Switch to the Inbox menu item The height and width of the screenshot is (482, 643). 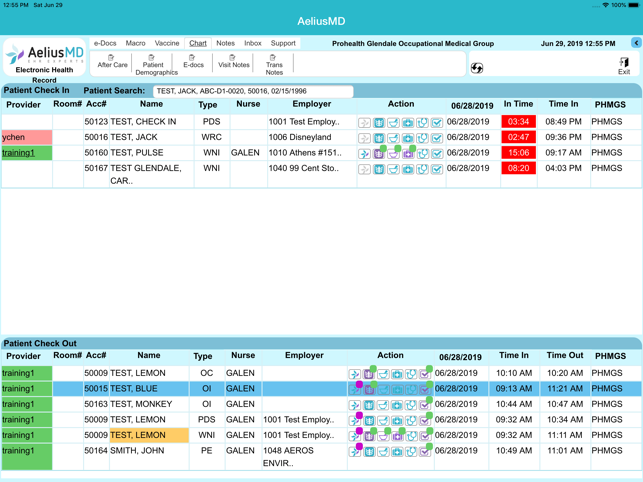[x=252, y=43]
